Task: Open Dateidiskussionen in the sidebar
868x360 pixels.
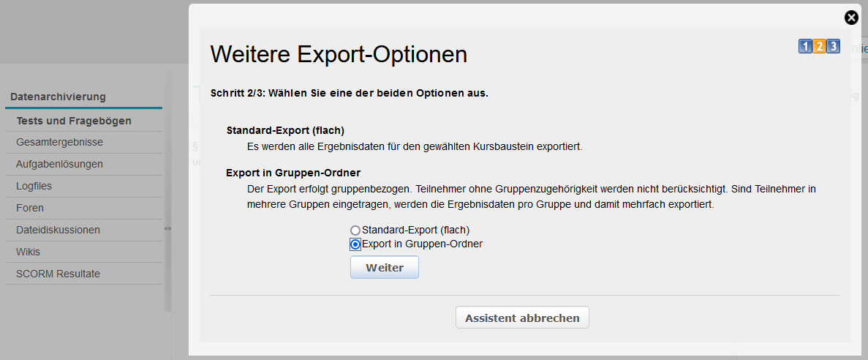Action: (x=58, y=230)
